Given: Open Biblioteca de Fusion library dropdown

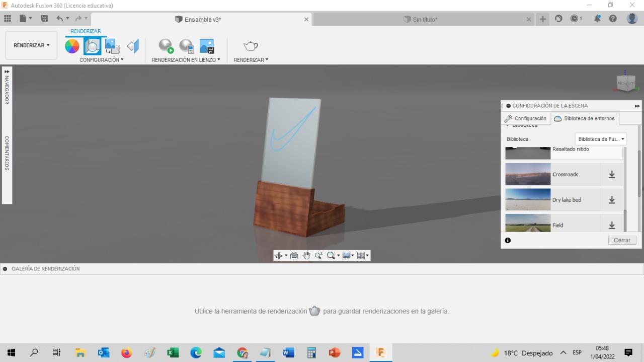Looking at the screenshot, I should coord(601,139).
